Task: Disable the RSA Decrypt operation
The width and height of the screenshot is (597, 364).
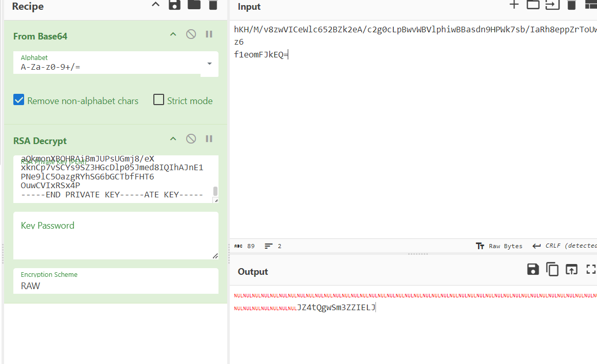Action: click(x=191, y=139)
